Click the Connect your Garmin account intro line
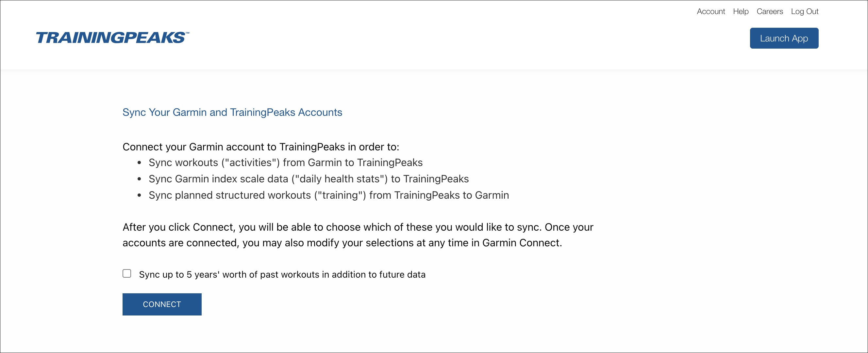868x353 pixels. click(x=260, y=147)
